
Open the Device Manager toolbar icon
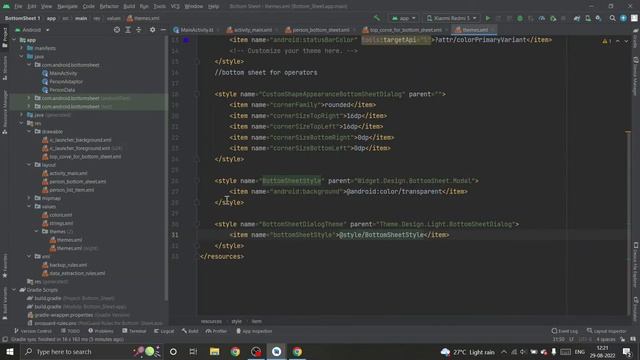[587, 18]
